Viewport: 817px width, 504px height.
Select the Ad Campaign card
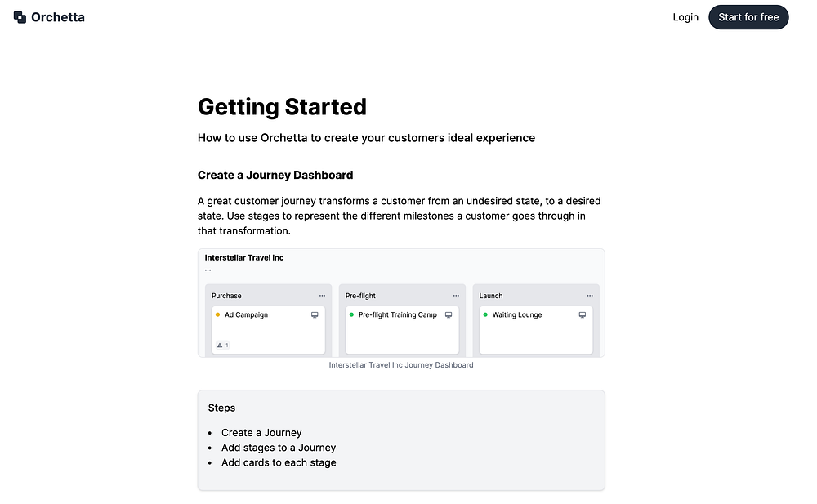coord(268,330)
